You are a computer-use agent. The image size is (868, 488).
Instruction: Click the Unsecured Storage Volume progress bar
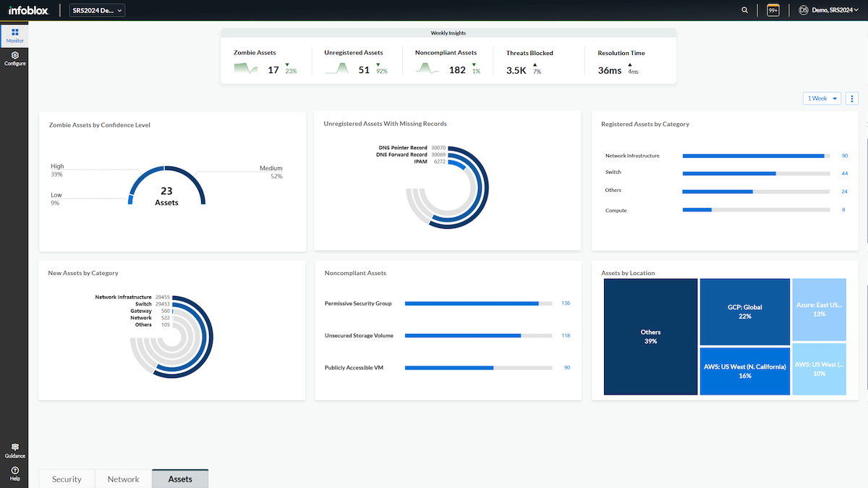[x=478, y=336]
